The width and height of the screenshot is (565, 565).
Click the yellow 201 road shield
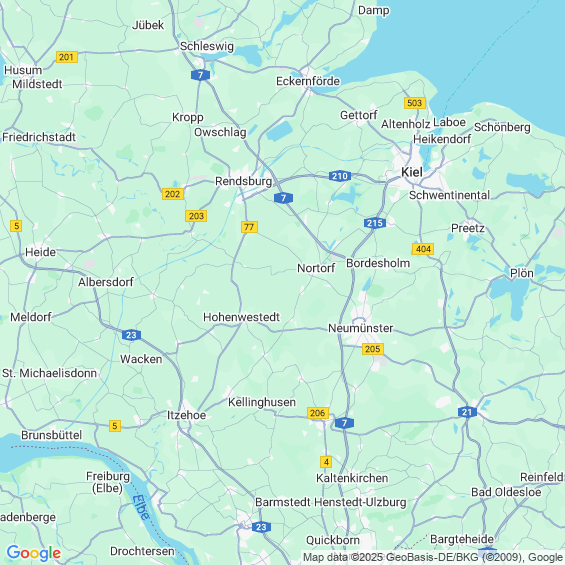tap(67, 57)
